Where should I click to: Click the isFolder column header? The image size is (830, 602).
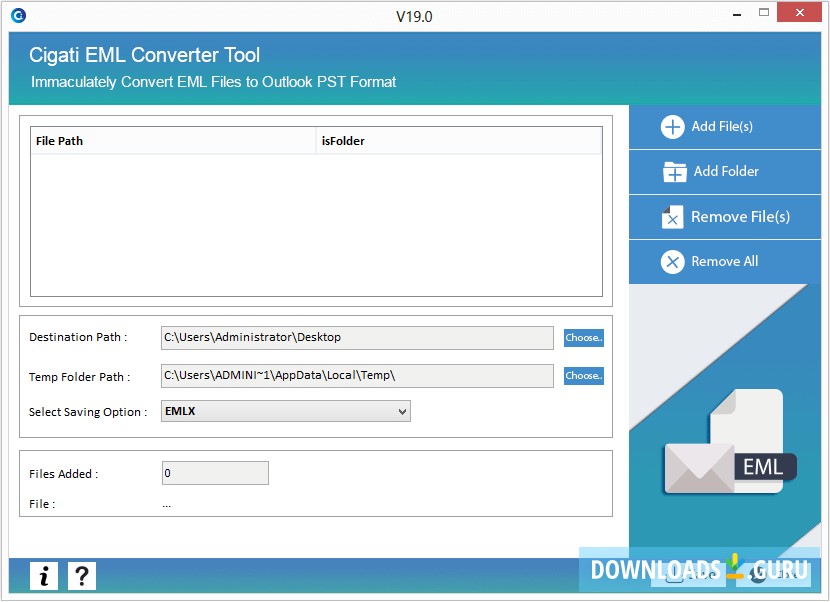coord(340,140)
